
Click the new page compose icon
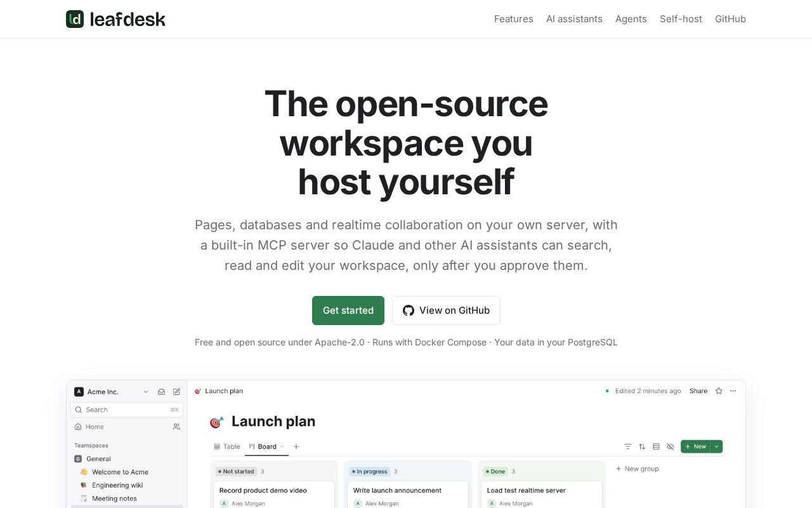coord(176,392)
